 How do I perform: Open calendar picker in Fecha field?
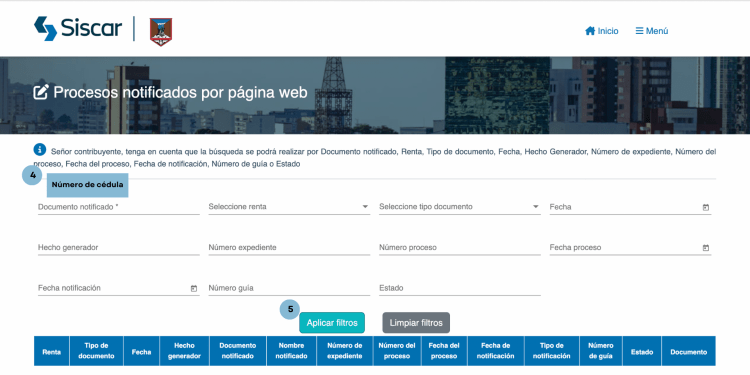pyautogui.click(x=706, y=208)
